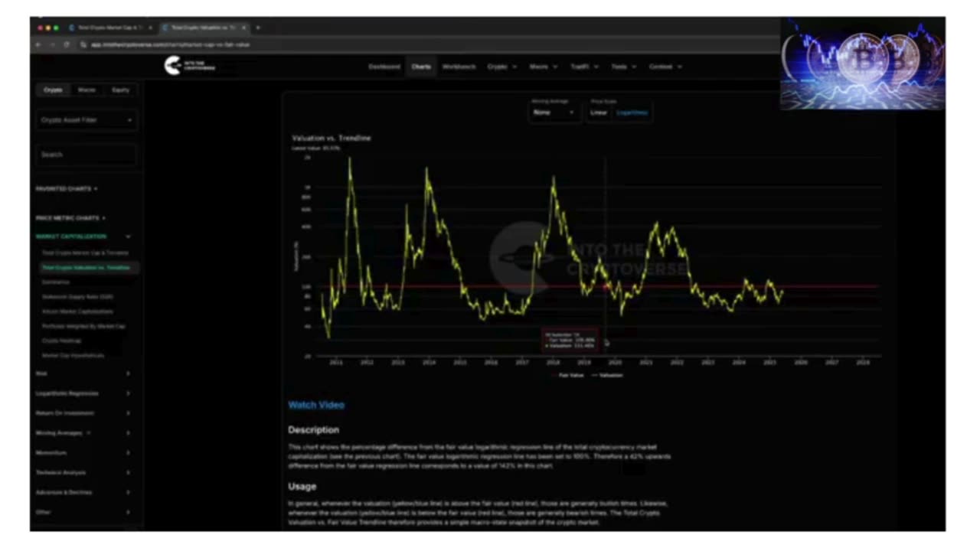The height and width of the screenshot is (551, 980).
Task: Reload the page with the refresh icon
Action: (x=67, y=44)
